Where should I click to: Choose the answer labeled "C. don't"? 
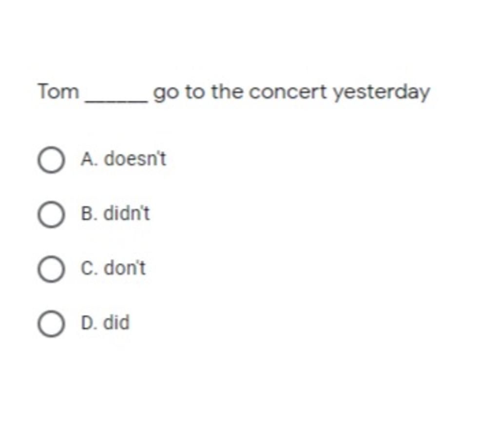[x=113, y=268]
